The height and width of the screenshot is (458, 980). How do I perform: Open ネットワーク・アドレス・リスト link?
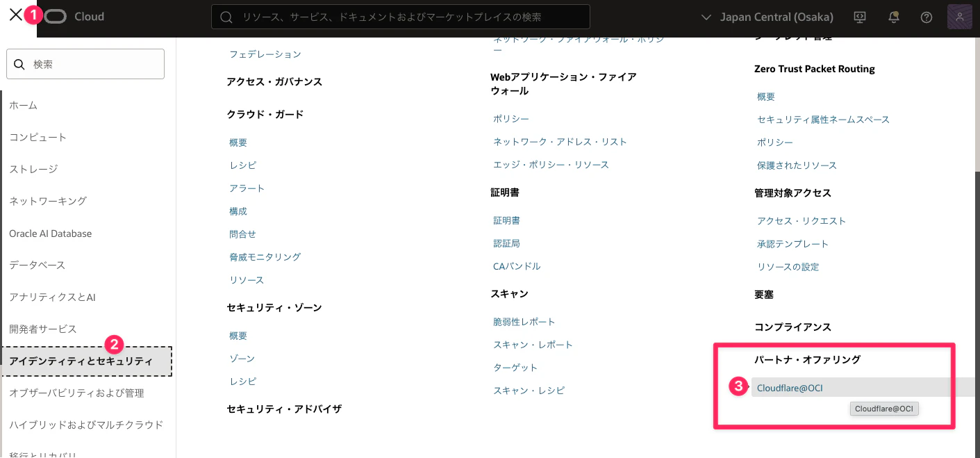(x=560, y=142)
